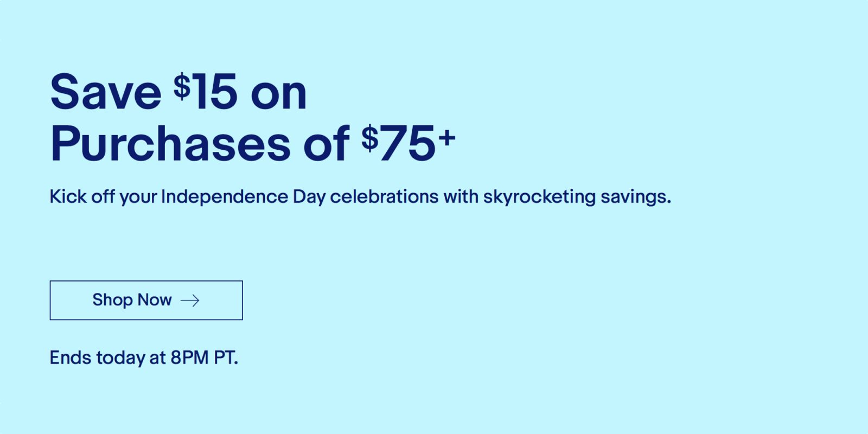Select the word "Save" in the headline
This screenshot has width=868, height=434.
pos(106,93)
